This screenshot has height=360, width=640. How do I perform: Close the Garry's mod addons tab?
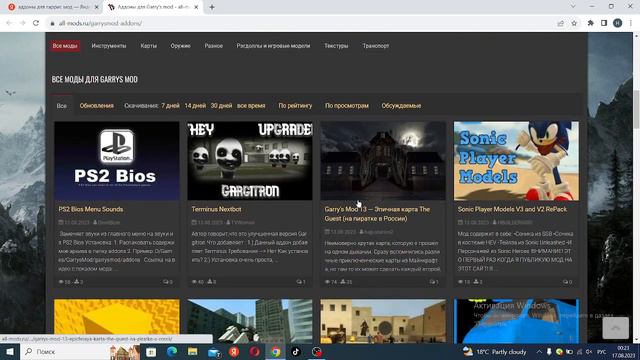tap(196, 7)
